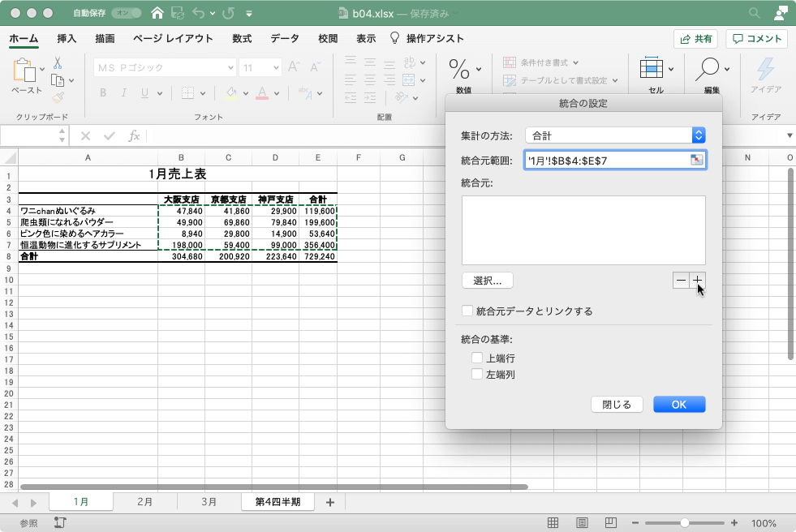The height and width of the screenshot is (532, 796).
Task: Click the Ideas lightning icon
Action: (765, 69)
